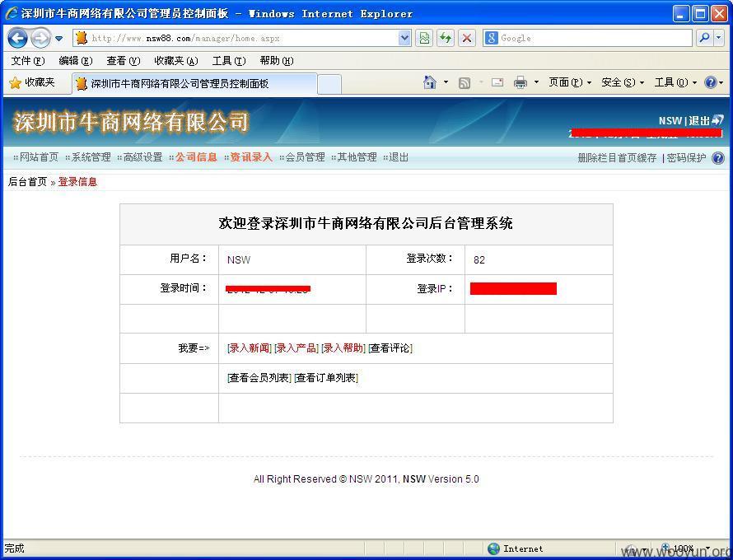
Task: Click the 录入产品 link
Action: [x=296, y=348]
